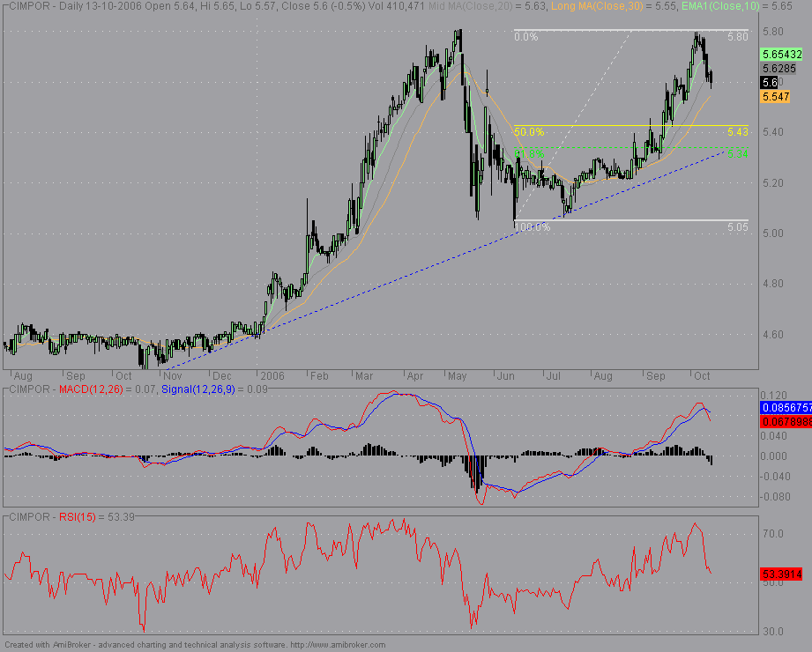
Task: Select the red 53.3914 RSI value tag
Action: [x=782, y=574]
